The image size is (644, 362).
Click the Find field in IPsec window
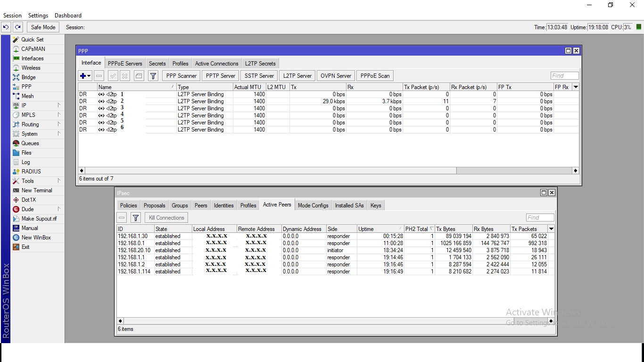(540, 218)
